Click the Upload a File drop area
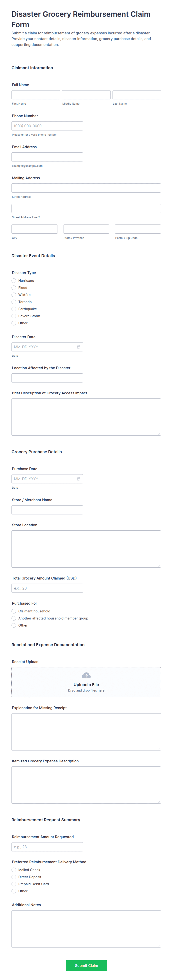The height and width of the screenshot is (980, 171). tap(86, 682)
